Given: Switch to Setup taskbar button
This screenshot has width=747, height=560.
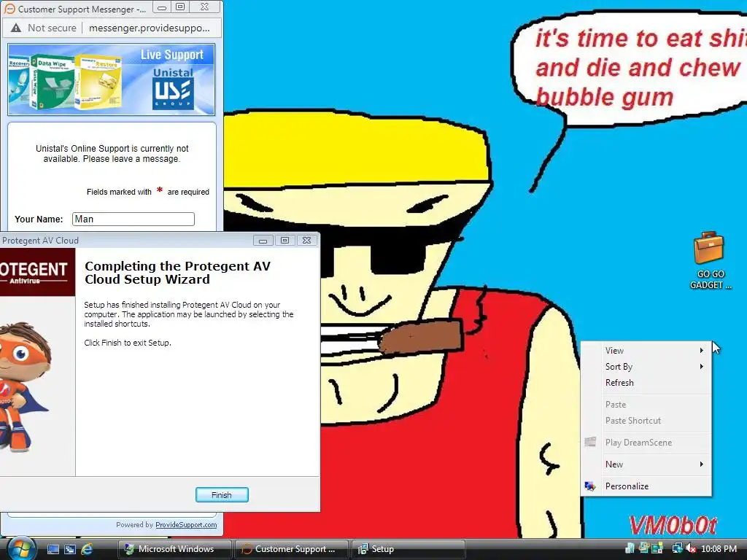Looking at the screenshot, I should (408, 549).
